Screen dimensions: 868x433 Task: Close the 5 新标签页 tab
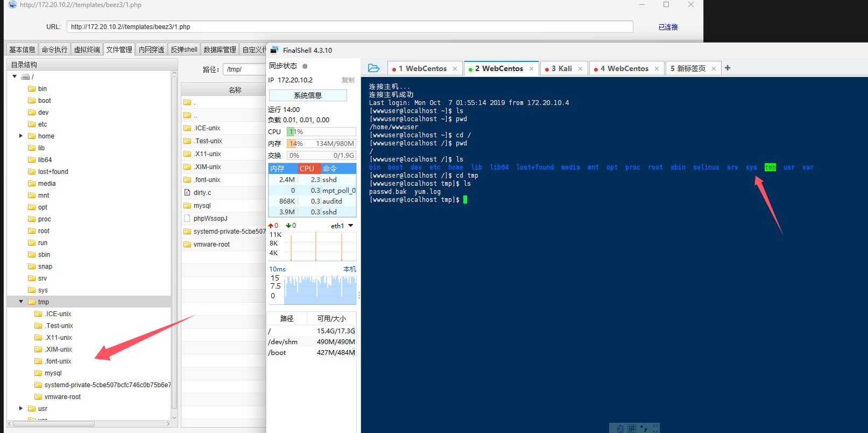point(714,68)
